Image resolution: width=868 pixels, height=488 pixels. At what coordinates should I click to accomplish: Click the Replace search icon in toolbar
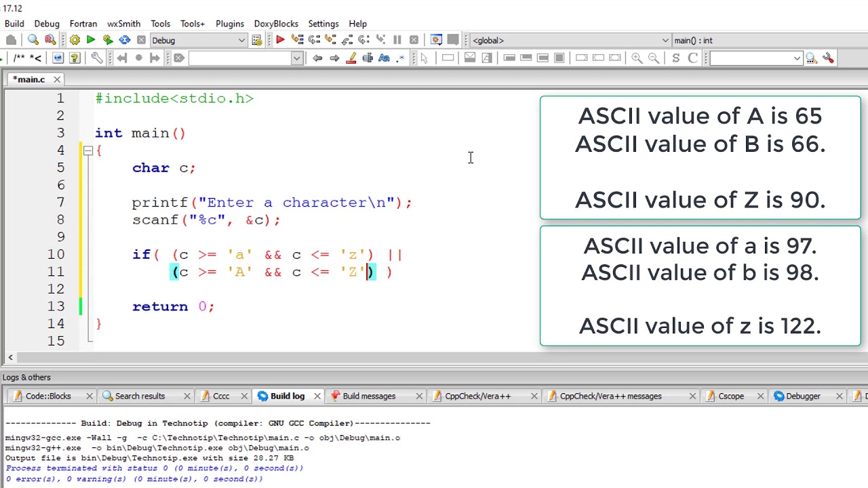coord(50,40)
